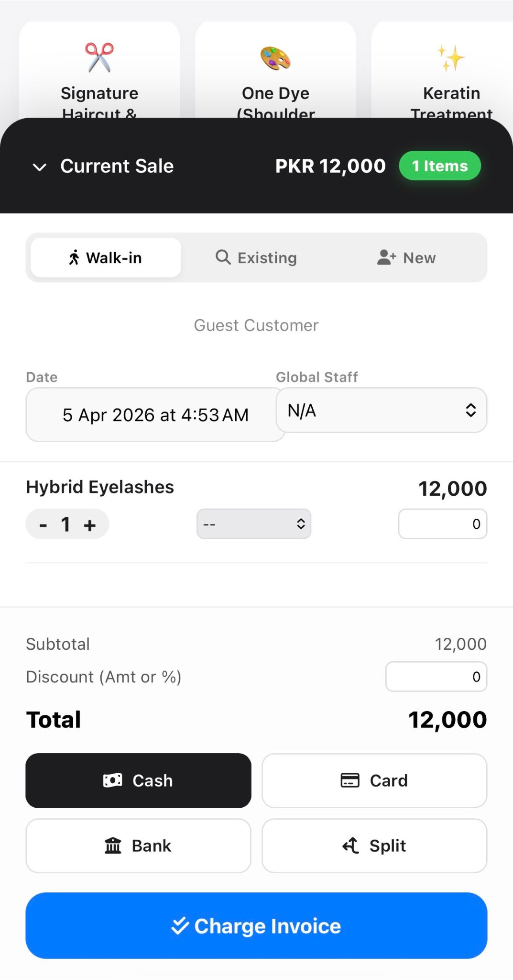This screenshot has height=980, width=513.
Task: Open the date and time picker field
Action: [x=155, y=415]
